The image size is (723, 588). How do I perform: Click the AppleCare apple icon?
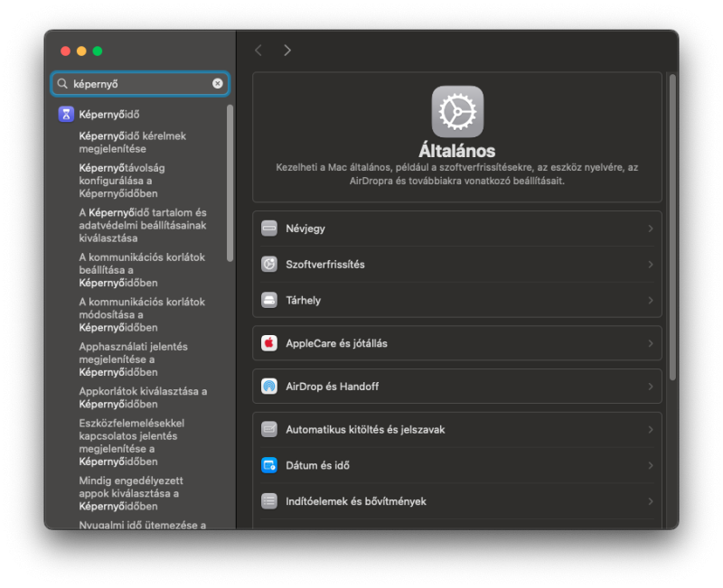pos(269,343)
